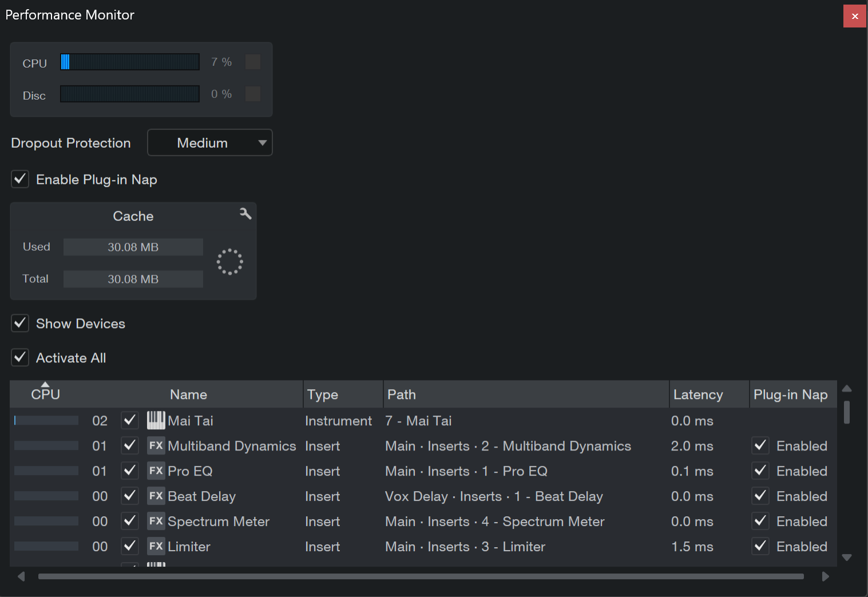Deactivate the Mai Tai device checkbox
This screenshot has height=597, width=868.
point(130,420)
